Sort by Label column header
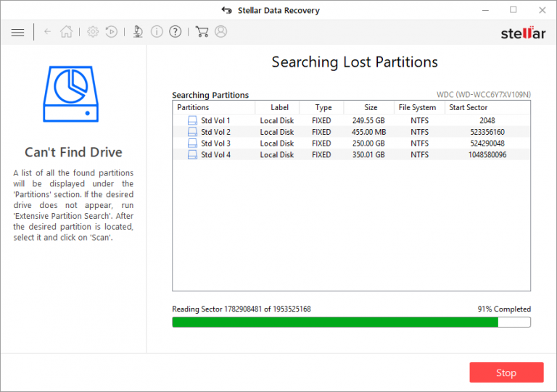The image size is (557, 392). (x=278, y=107)
